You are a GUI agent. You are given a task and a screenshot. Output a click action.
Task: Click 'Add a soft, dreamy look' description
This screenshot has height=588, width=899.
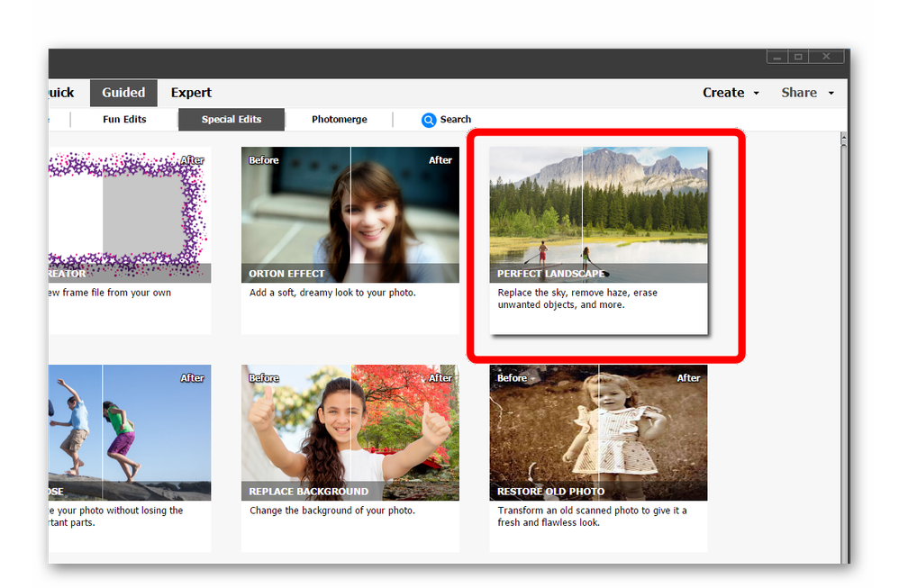click(x=332, y=293)
